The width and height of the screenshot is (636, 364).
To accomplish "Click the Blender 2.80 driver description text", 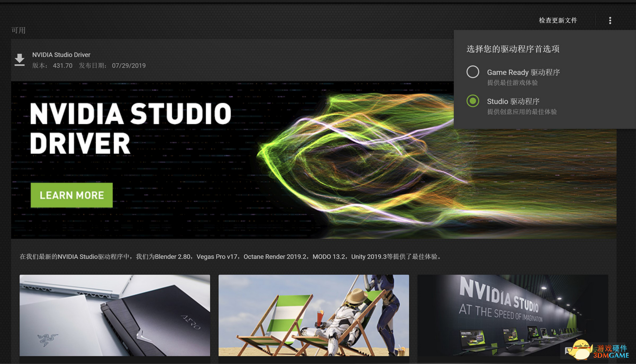I will coord(232,257).
